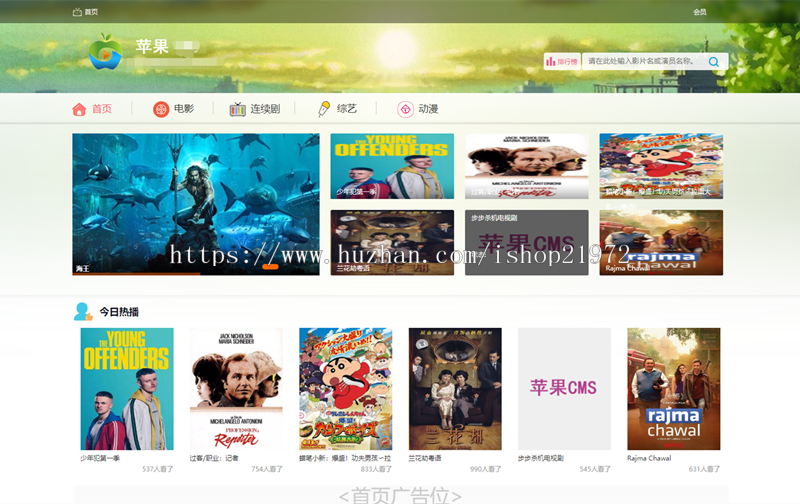Open 兰花劫粤语 banner thumbnail
Image resolution: width=800 pixels, height=504 pixels.
(x=392, y=242)
